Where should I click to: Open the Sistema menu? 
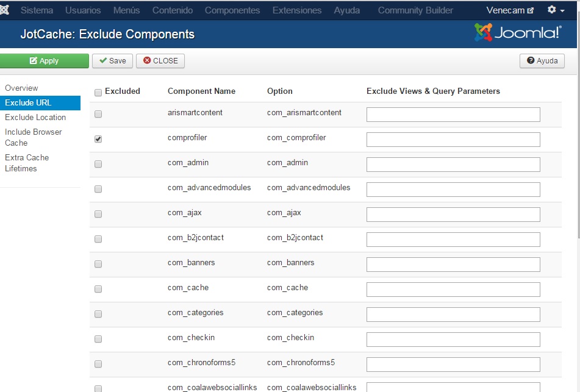pos(37,10)
